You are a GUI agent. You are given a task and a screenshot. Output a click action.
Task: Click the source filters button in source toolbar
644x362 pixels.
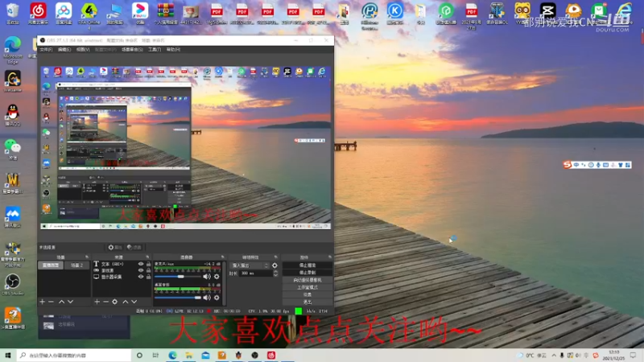134,247
